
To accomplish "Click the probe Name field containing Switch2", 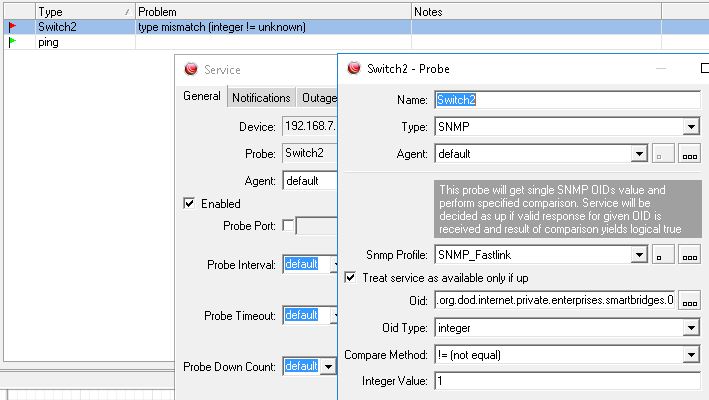I will pyautogui.click(x=567, y=100).
